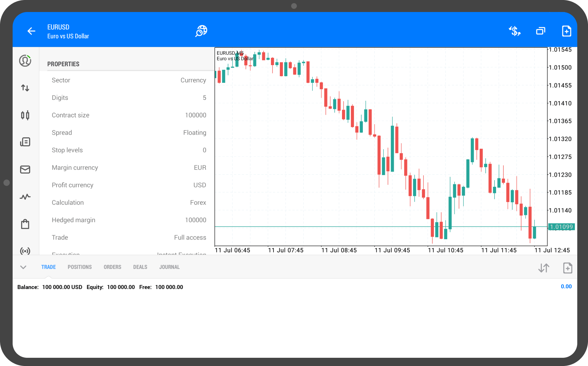Open the accounts profile icon in sidebar
This screenshot has height=366, width=588.
point(25,61)
